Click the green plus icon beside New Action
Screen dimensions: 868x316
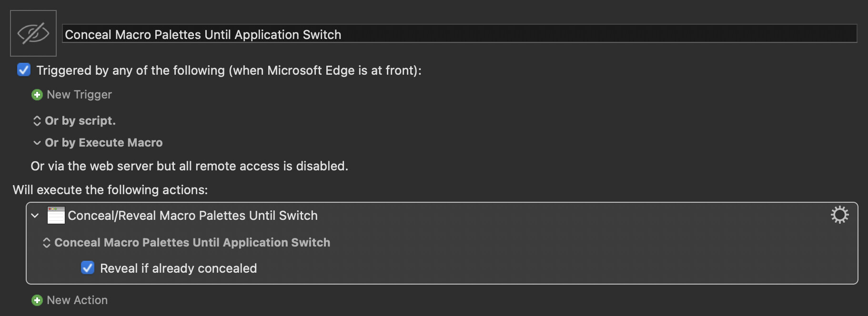[37, 300]
